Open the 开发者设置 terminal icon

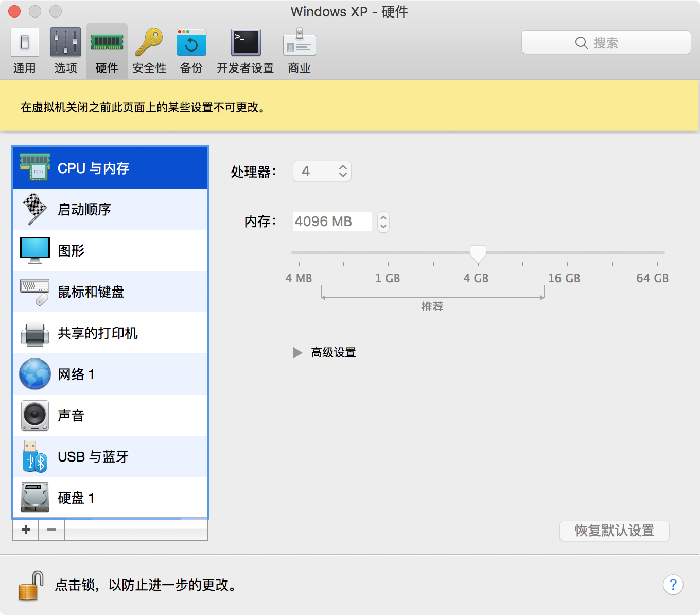pos(246,50)
